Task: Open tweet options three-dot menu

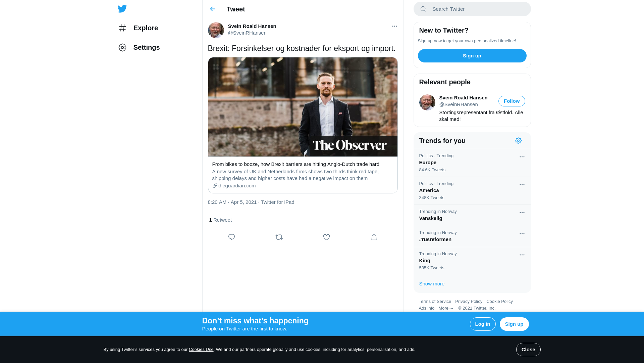Action: point(394,26)
